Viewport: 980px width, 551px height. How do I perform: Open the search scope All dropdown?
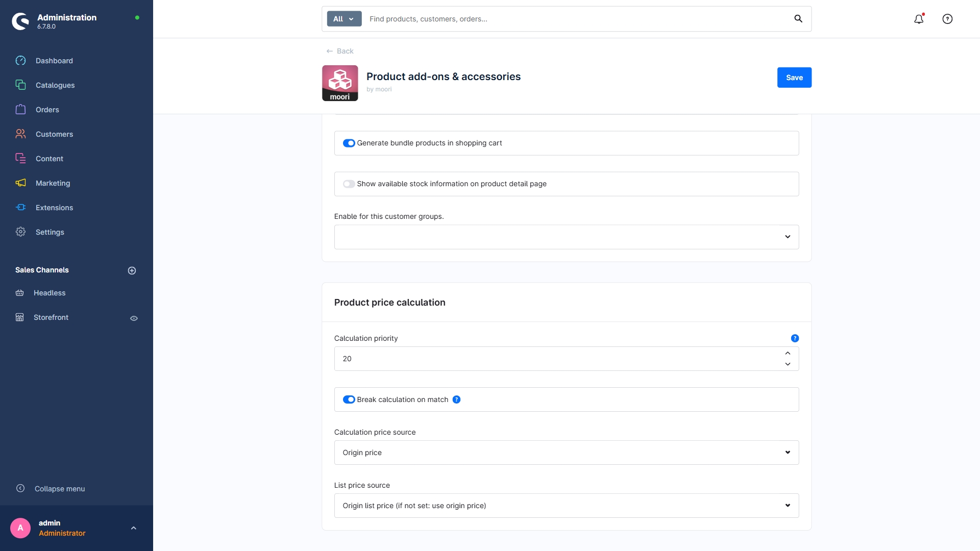[344, 18]
